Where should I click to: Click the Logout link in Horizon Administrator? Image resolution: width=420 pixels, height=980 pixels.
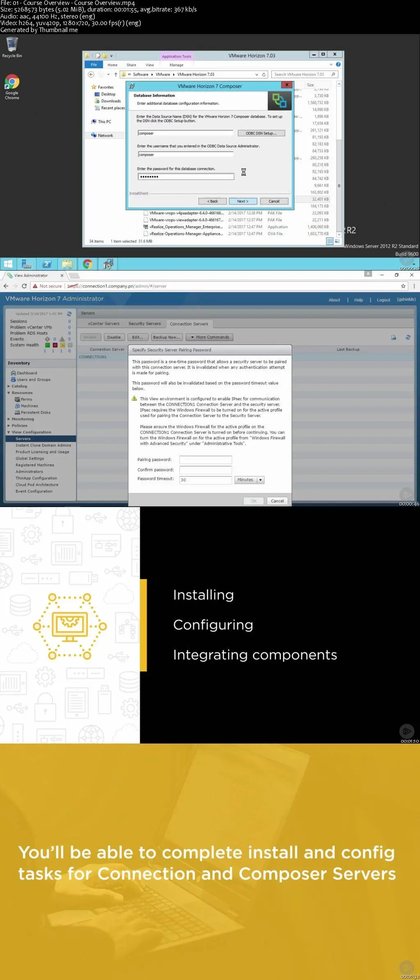pyautogui.click(x=383, y=300)
